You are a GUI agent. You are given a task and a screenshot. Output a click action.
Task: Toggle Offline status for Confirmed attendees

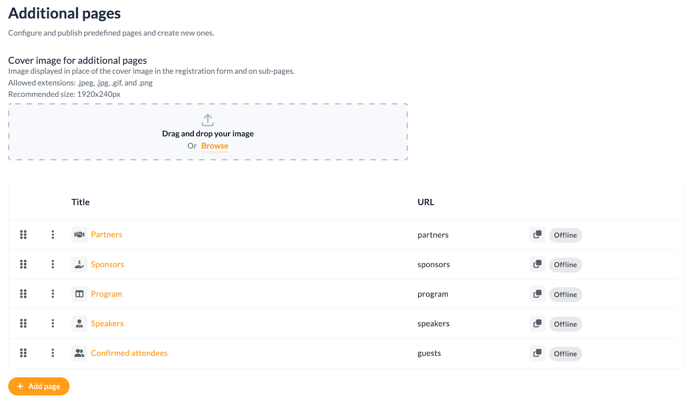565,354
